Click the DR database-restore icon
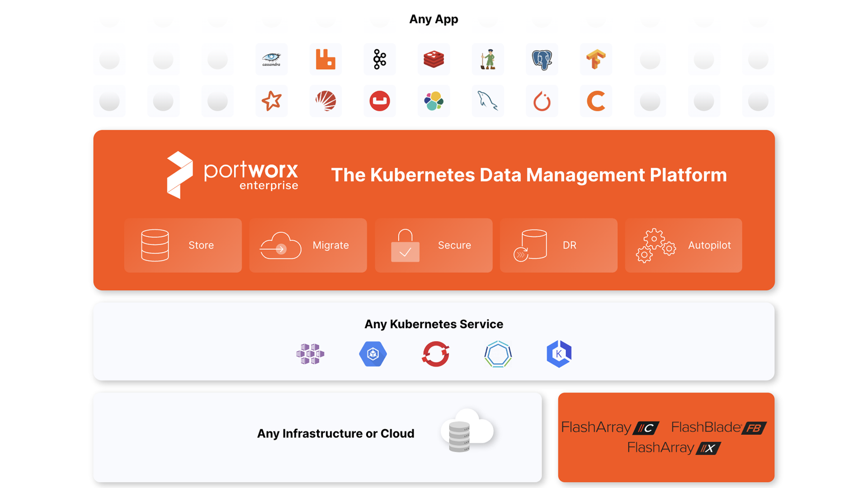Screen dimensions: 868x488 [x=530, y=245]
